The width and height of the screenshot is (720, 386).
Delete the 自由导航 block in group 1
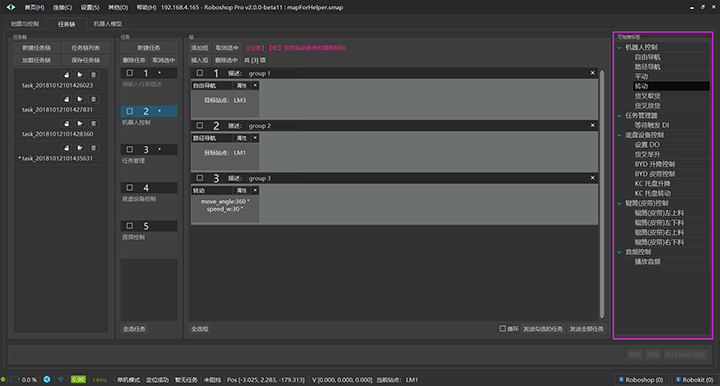[x=255, y=85]
